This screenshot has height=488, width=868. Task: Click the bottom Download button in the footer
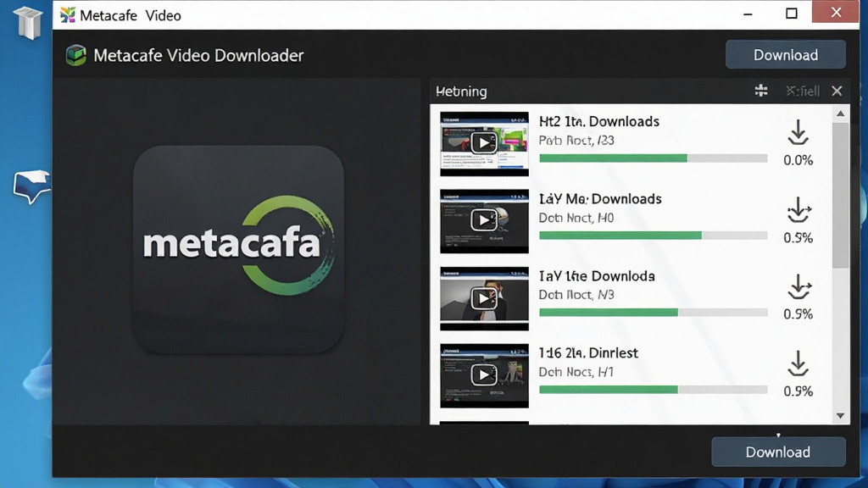point(778,452)
